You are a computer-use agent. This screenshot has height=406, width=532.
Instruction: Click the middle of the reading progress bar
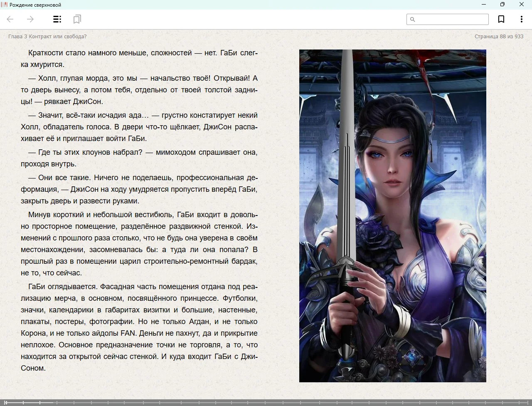(266, 402)
